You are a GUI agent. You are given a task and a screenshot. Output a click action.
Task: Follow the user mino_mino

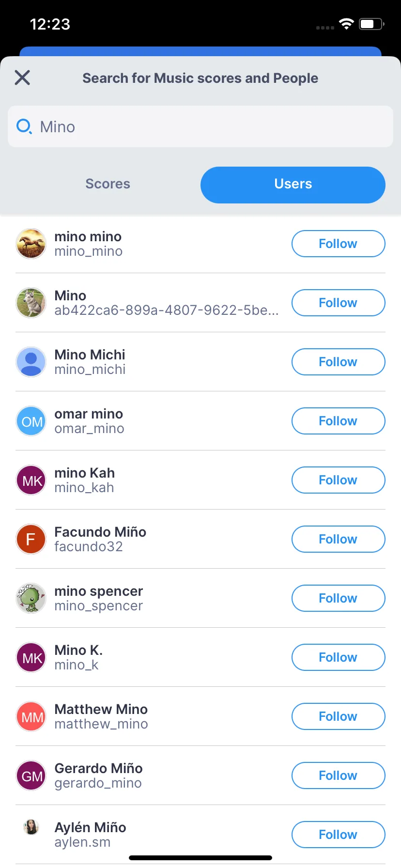pyautogui.click(x=338, y=244)
